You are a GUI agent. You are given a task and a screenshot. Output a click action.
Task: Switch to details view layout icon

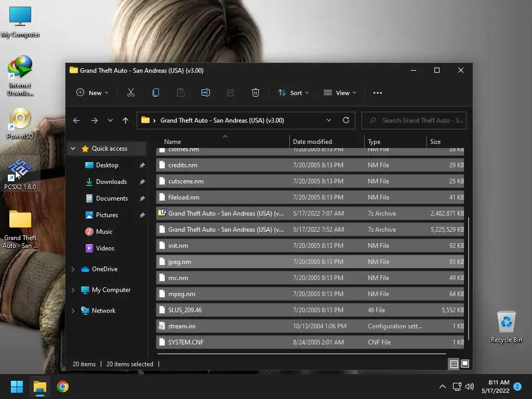pyautogui.click(x=454, y=364)
